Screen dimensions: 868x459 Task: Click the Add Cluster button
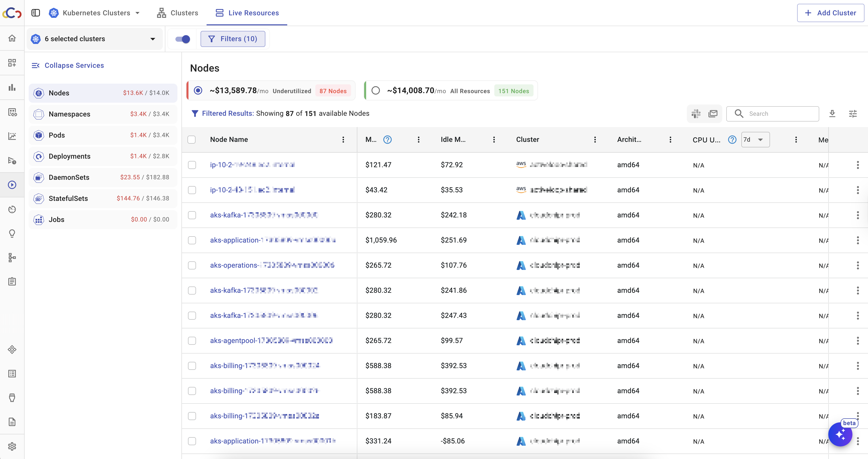coord(830,13)
